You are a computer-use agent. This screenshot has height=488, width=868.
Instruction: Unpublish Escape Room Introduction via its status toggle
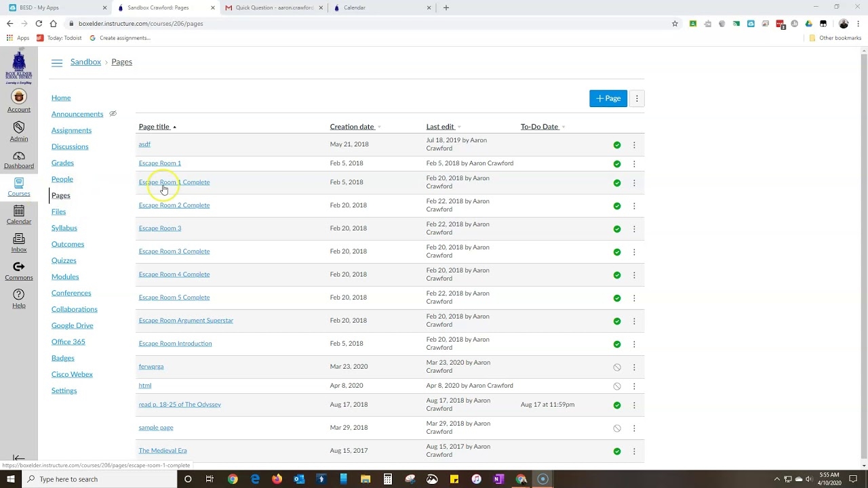coord(616,344)
